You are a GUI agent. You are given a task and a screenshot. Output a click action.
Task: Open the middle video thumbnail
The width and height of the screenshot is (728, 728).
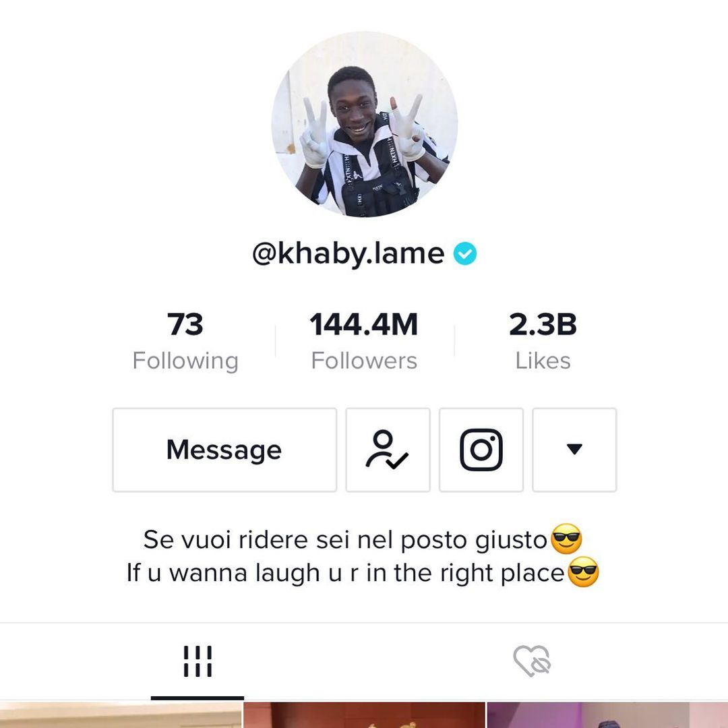(364, 715)
